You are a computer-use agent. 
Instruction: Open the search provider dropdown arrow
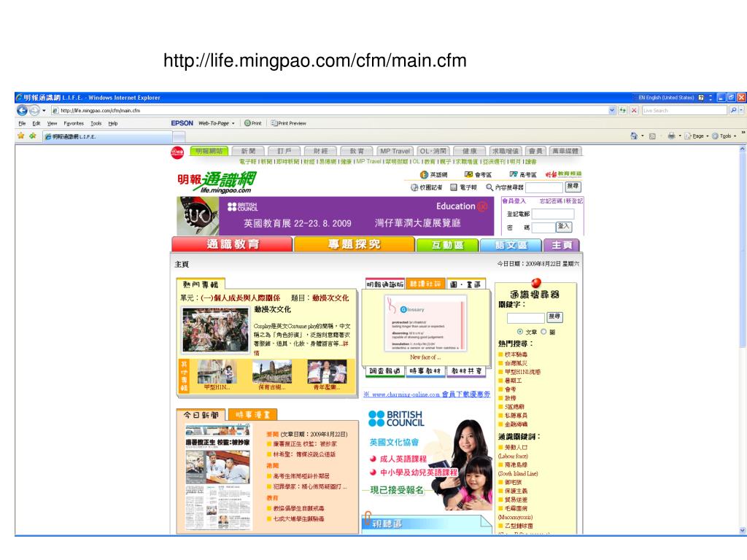click(x=741, y=111)
